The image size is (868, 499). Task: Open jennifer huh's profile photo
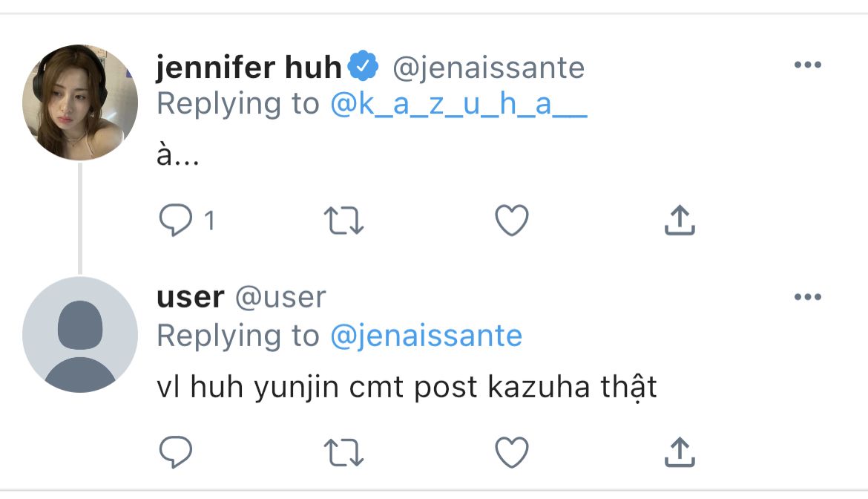click(x=80, y=102)
